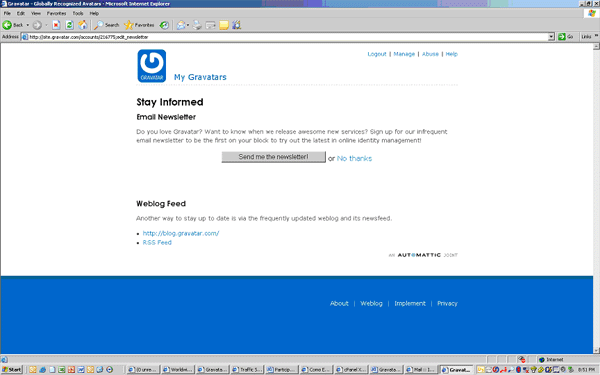Click the No thanks link
The image size is (600, 375).
[x=354, y=158]
